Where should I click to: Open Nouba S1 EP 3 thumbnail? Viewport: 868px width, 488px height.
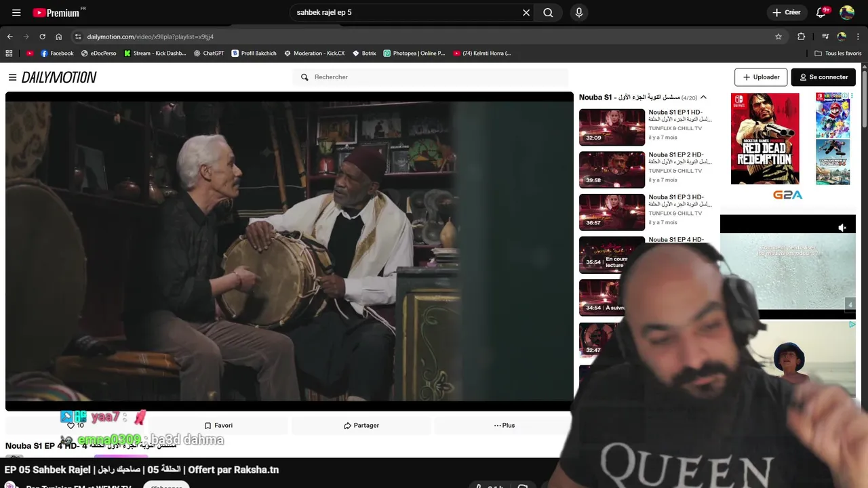[612, 212]
